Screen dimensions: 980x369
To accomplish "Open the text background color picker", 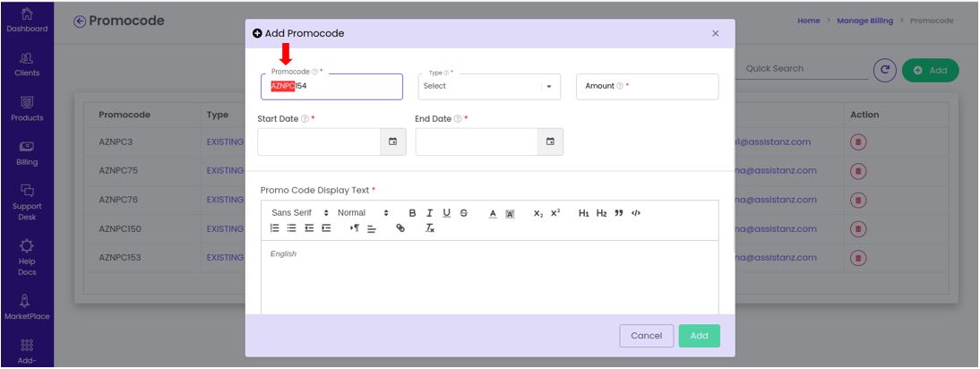I will [x=510, y=213].
